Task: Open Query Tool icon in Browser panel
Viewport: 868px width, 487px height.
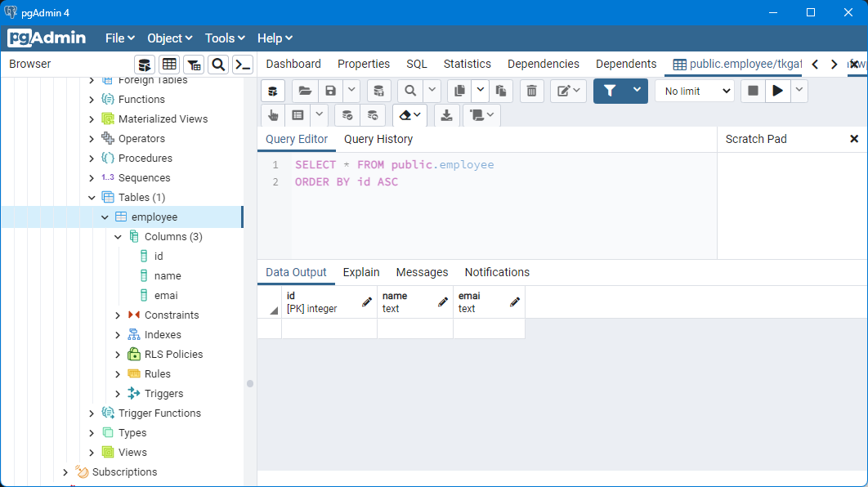Action: [145, 65]
